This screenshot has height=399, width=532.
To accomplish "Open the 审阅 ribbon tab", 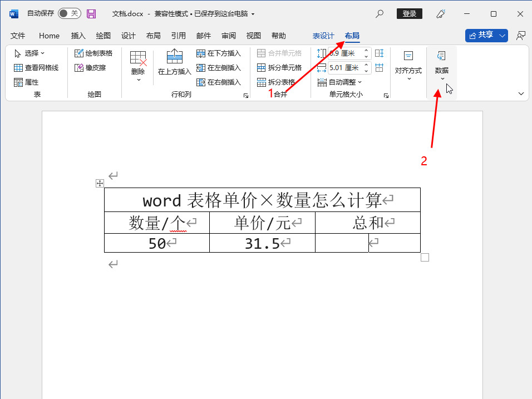I will [229, 36].
